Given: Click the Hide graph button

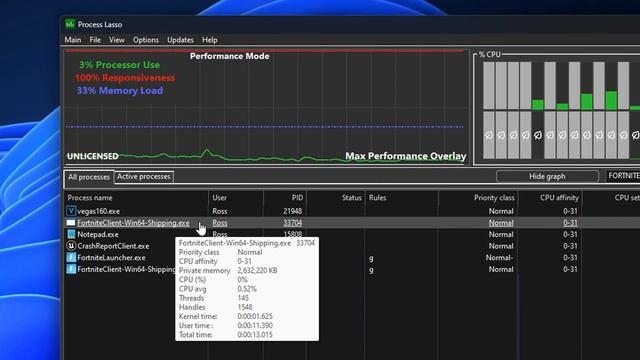Looking at the screenshot, I should pos(547,176).
